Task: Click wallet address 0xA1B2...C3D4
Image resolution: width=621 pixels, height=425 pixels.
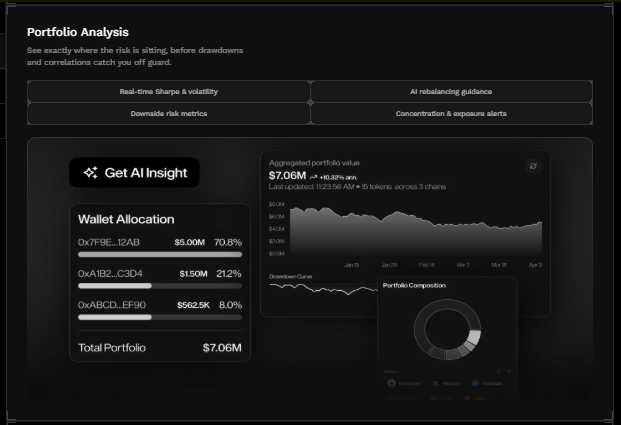Action: click(x=110, y=273)
